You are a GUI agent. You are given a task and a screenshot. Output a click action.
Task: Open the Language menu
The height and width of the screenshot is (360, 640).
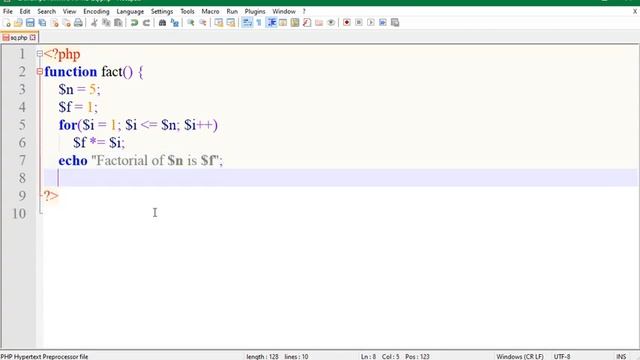[x=130, y=11]
